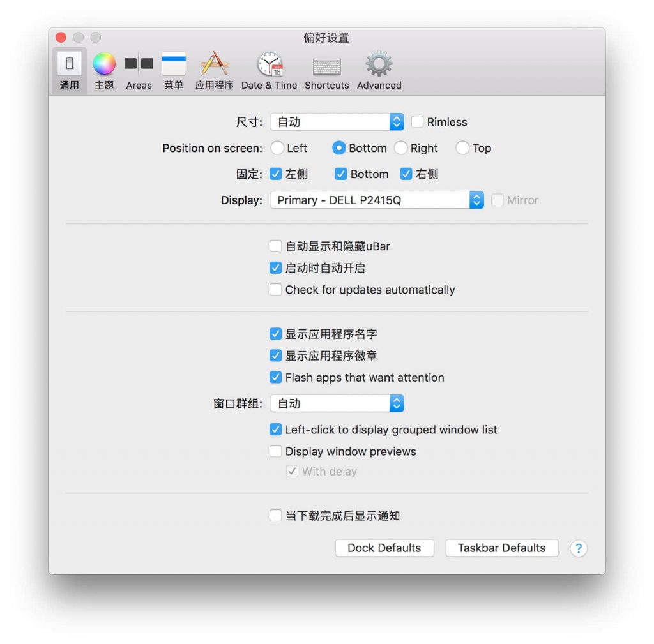Select the 通用 general tab
The height and width of the screenshot is (644, 654).
coord(70,70)
